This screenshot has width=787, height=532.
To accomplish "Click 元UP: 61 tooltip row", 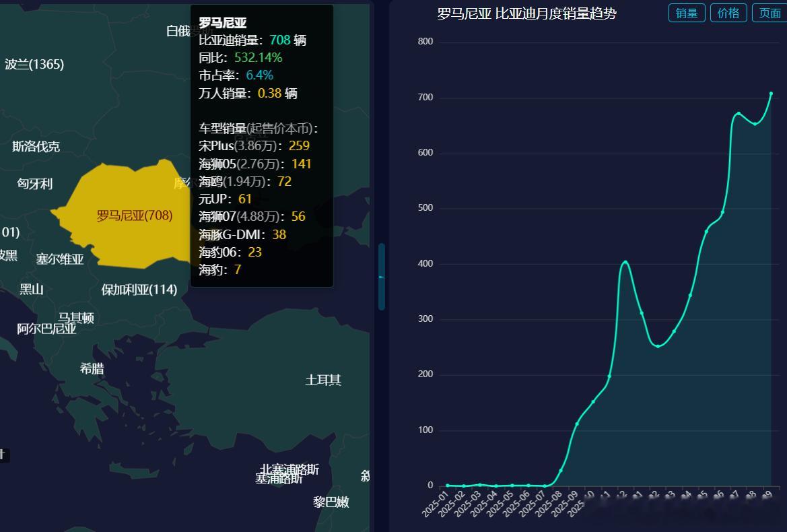I will click(x=225, y=199).
